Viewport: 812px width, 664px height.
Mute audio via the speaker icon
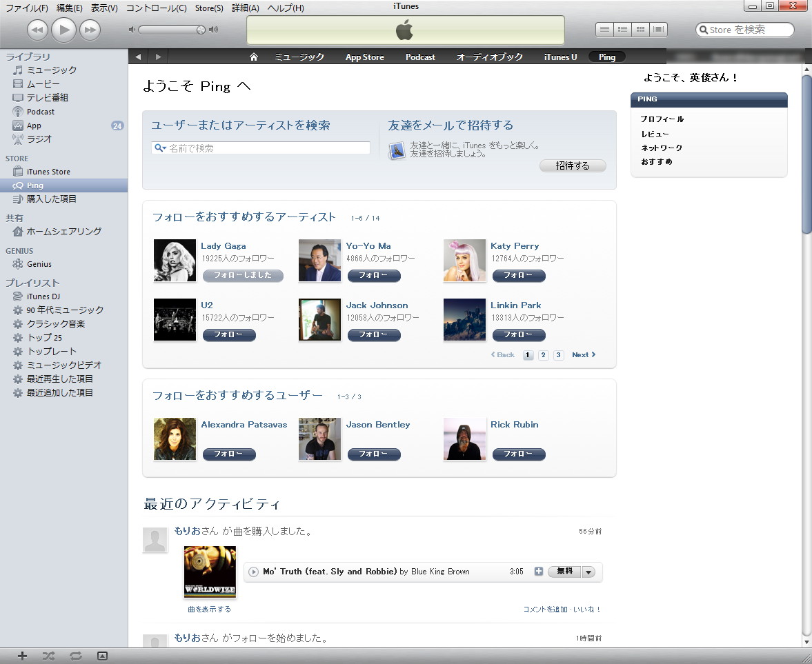pos(131,29)
